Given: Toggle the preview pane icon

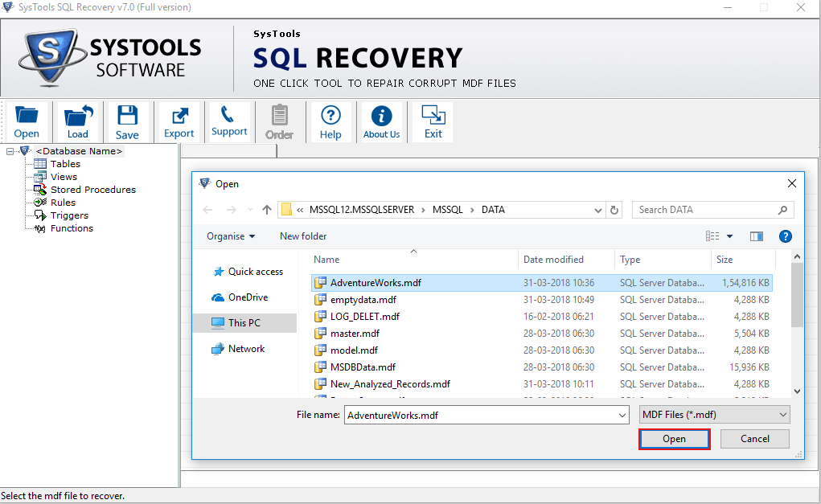Looking at the screenshot, I should click(x=756, y=236).
